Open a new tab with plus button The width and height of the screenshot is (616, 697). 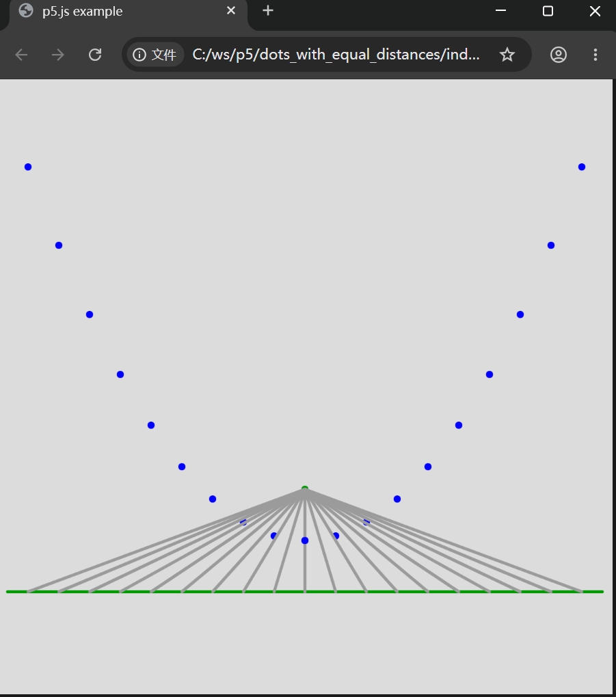(268, 11)
